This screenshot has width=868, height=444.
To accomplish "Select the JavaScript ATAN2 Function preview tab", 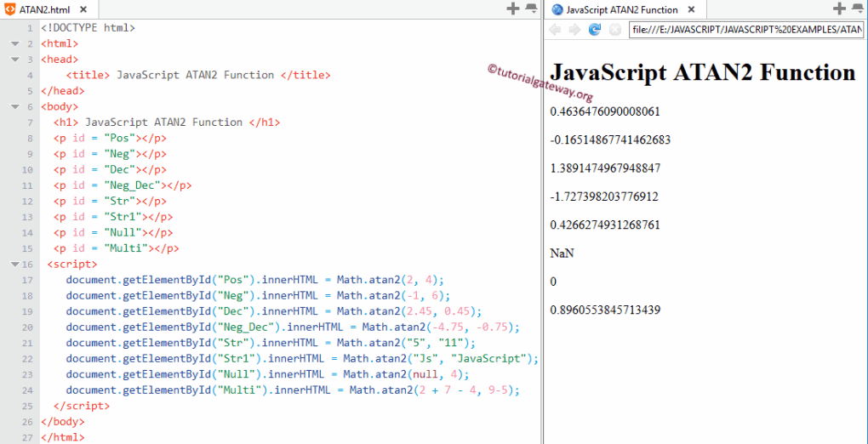I will [x=621, y=10].
